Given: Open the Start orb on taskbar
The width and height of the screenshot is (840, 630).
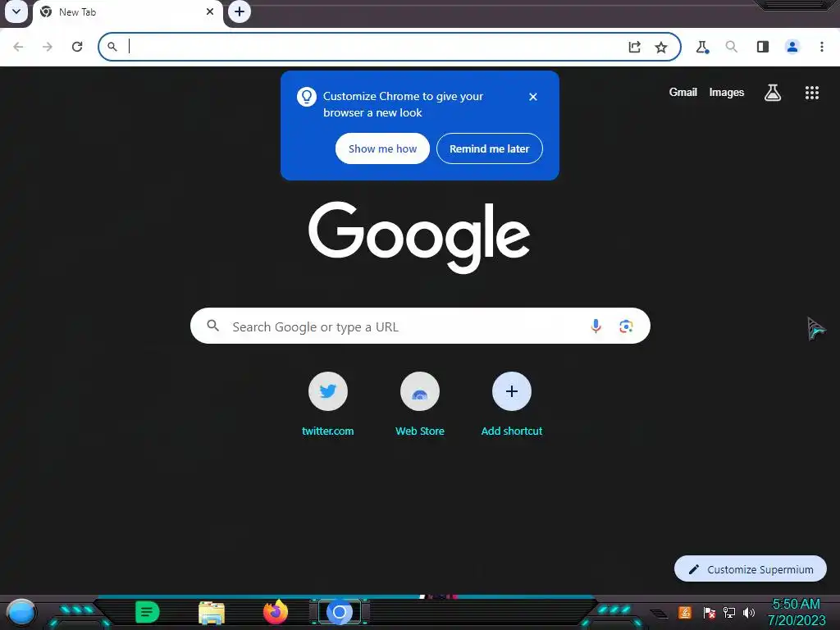Looking at the screenshot, I should point(21,613).
